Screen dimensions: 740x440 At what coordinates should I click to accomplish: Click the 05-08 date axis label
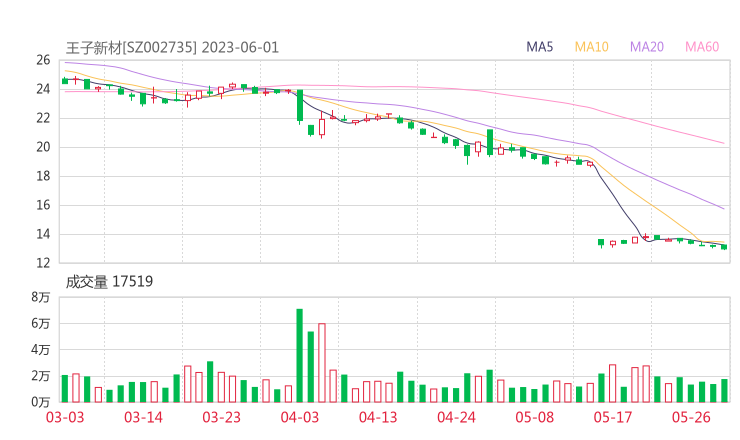tap(534, 417)
